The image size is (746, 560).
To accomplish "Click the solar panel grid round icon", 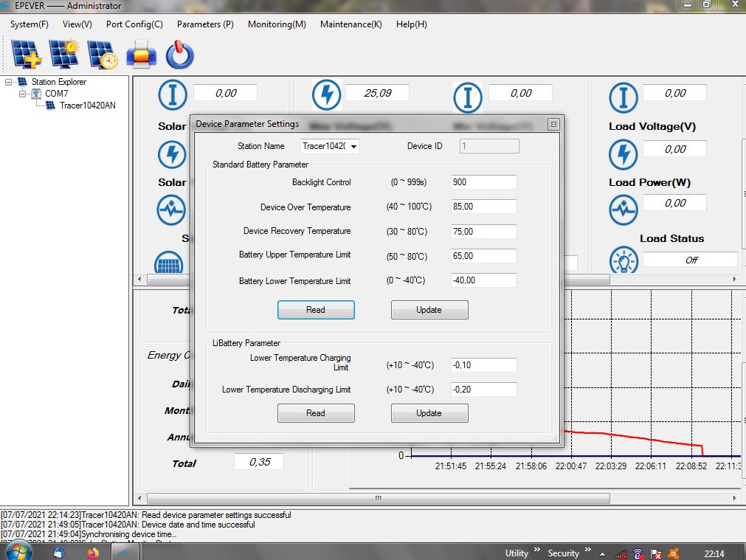I will click(x=168, y=262).
